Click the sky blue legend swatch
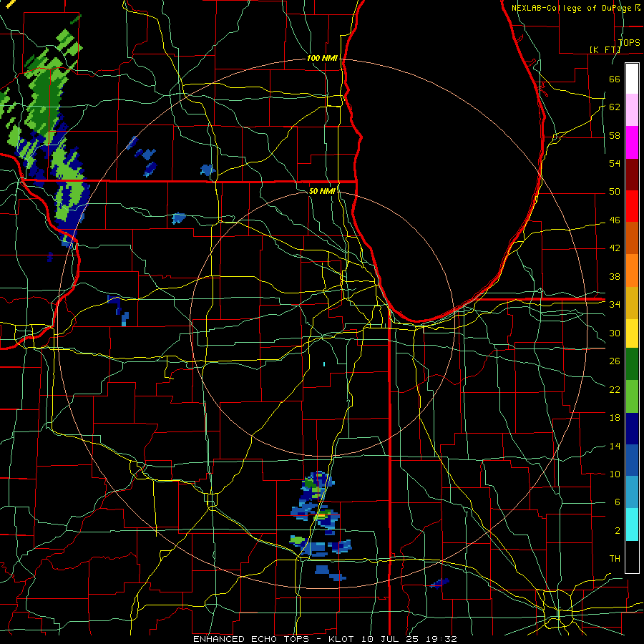Viewport: 644px width, 644px height. pyautogui.click(x=632, y=492)
